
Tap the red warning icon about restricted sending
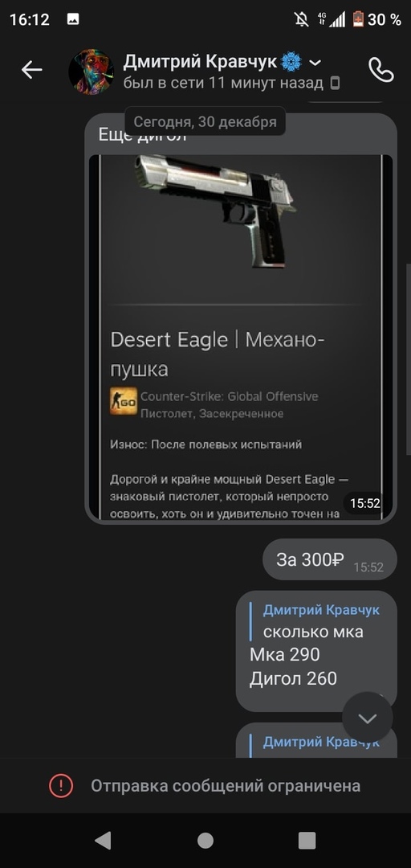pos(61,785)
